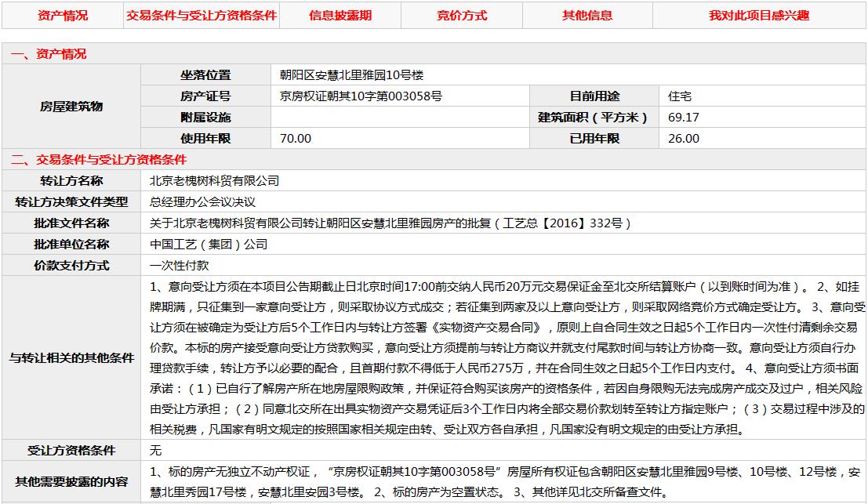Click the building area value 69.17
Viewport: 868px width, 504px height.
[x=684, y=118]
